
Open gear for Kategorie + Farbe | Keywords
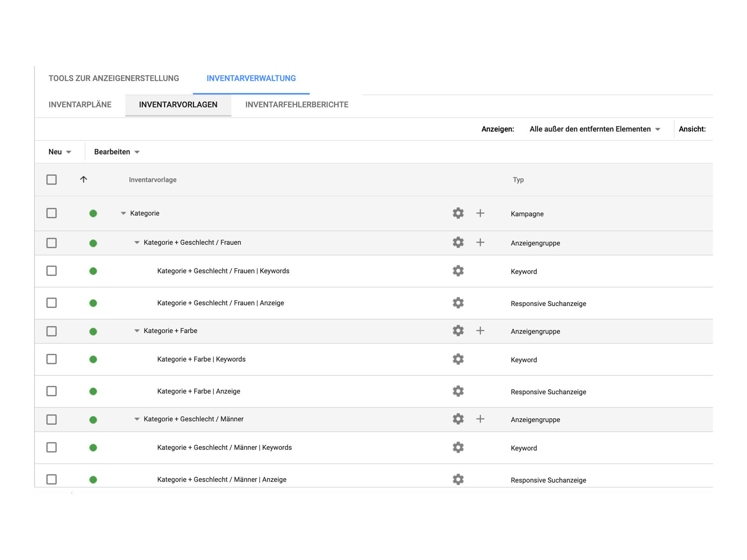(458, 359)
